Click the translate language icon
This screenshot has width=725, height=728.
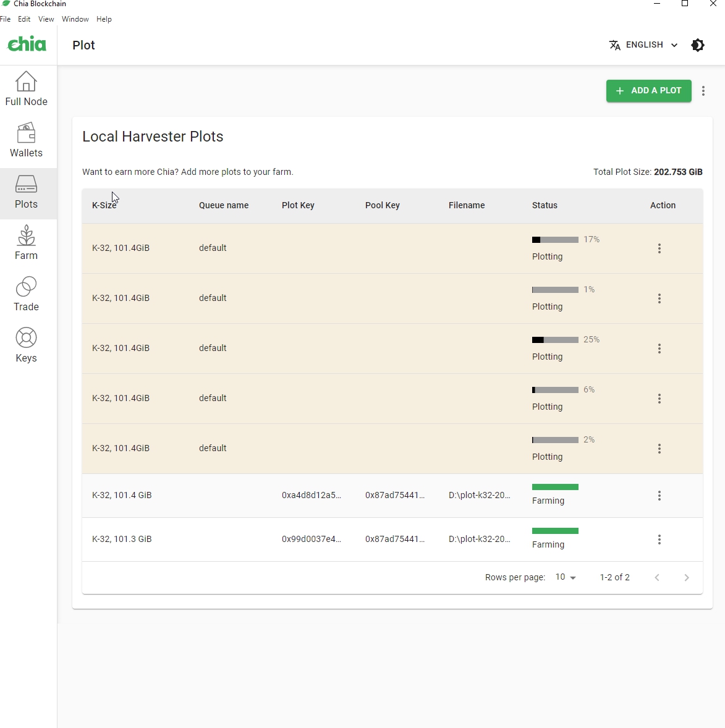pos(614,45)
